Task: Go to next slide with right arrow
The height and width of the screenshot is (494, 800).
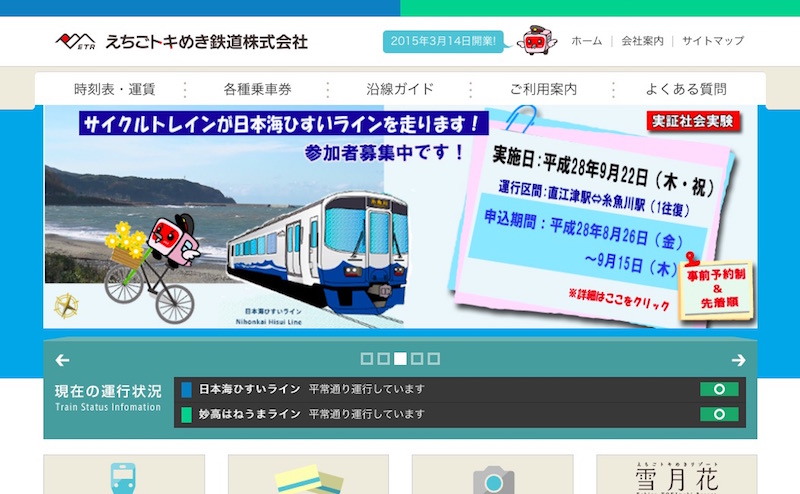Action: point(738,360)
